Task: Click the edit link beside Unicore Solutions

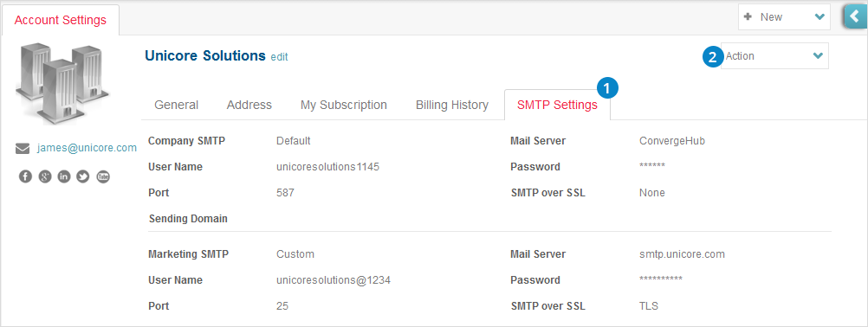Action: 279,57
